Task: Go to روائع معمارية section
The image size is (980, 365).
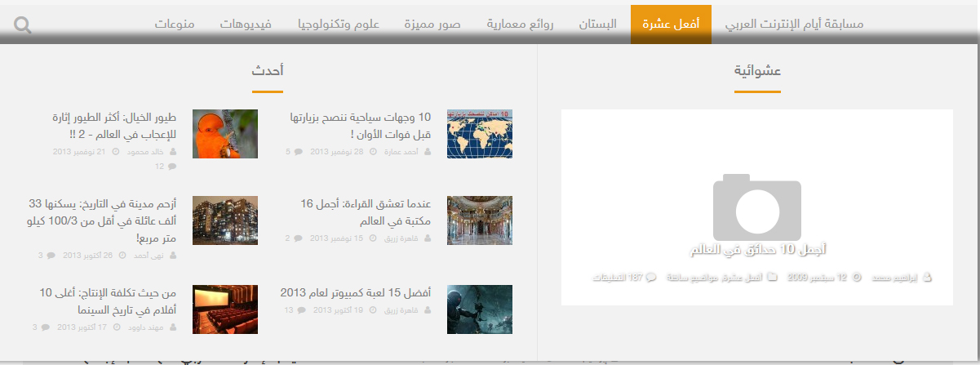Action: (521, 24)
